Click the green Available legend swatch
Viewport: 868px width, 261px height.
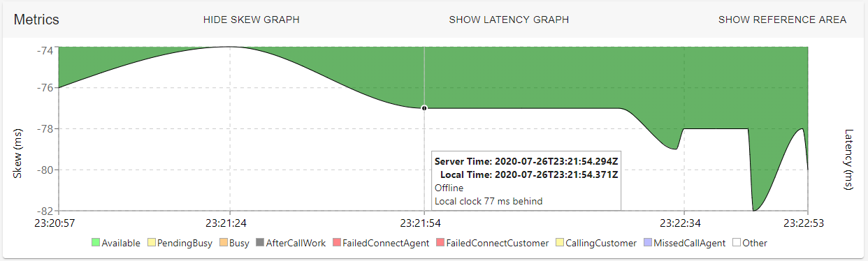(x=96, y=243)
